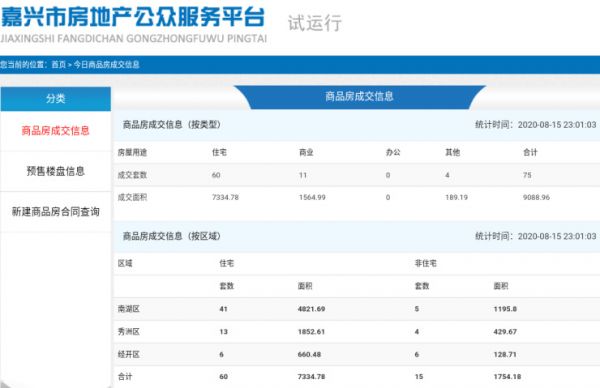Select the 南湖区 row
Viewport: 600px width, 388px height.
point(357,309)
